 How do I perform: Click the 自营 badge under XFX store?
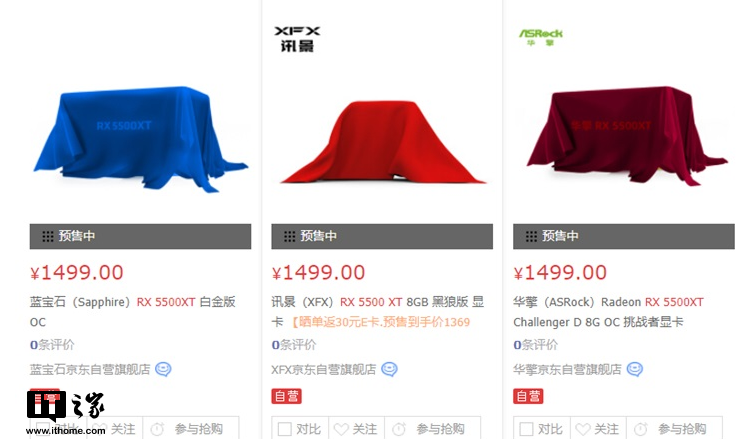click(x=286, y=396)
